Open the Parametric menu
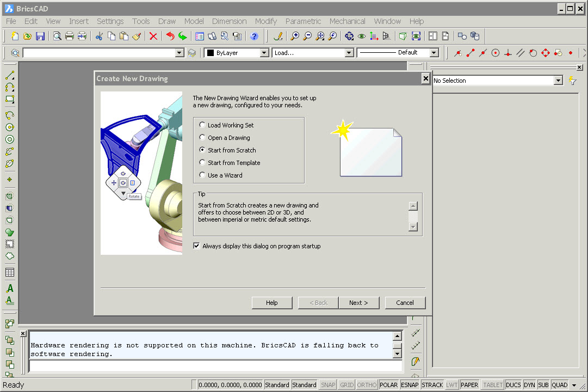588x392 pixels. pos(303,21)
